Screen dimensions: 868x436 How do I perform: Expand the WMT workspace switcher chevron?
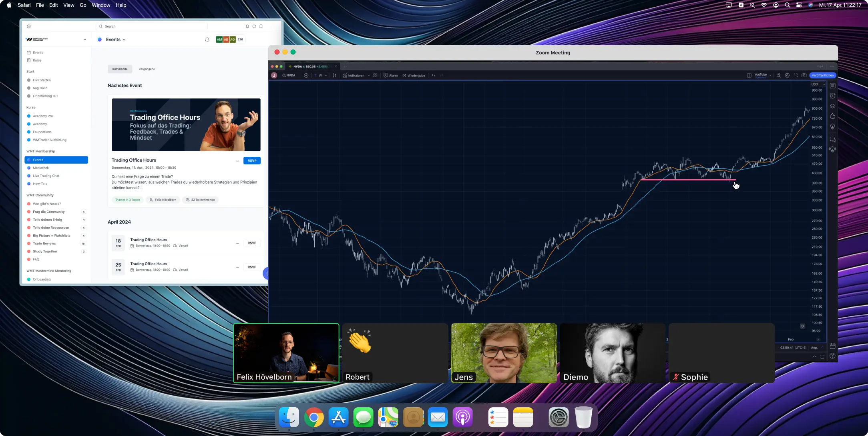click(85, 40)
